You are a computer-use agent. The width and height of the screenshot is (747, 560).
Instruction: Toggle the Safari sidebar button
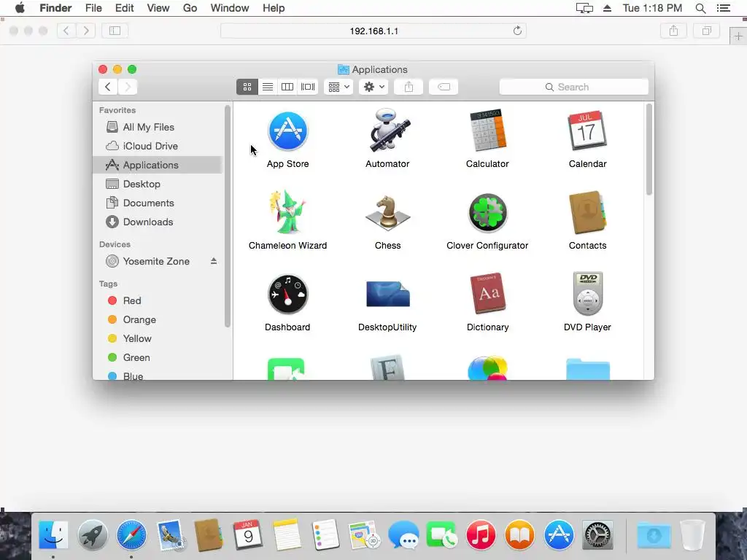click(115, 31)
